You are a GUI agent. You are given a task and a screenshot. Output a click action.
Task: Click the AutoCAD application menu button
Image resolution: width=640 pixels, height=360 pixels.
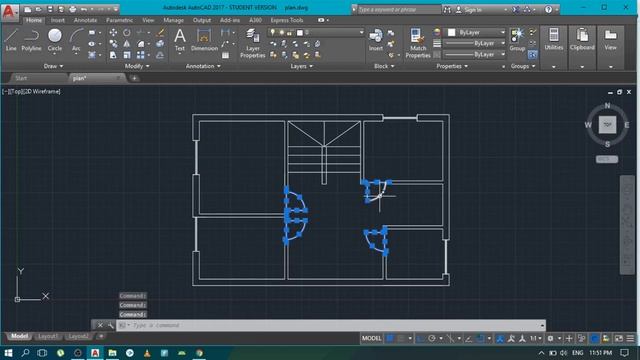pyautogui.click(x=9, y=12)
